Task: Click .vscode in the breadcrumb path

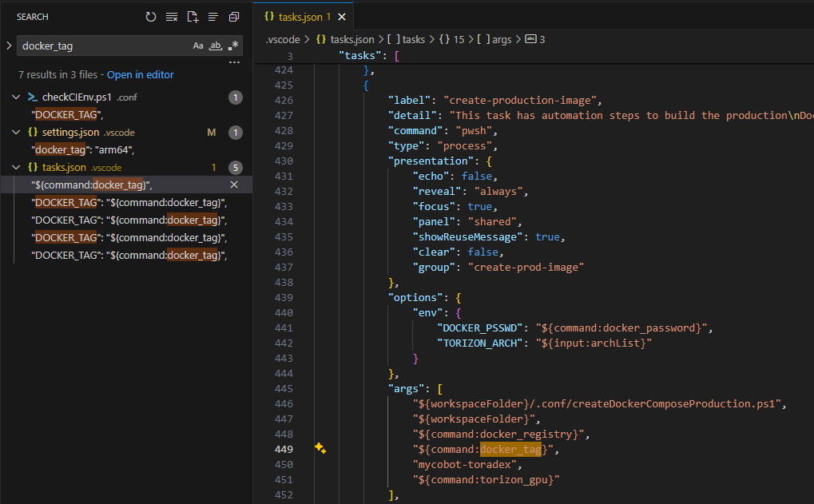Action: pyautogui.click(x=283, y=39)
